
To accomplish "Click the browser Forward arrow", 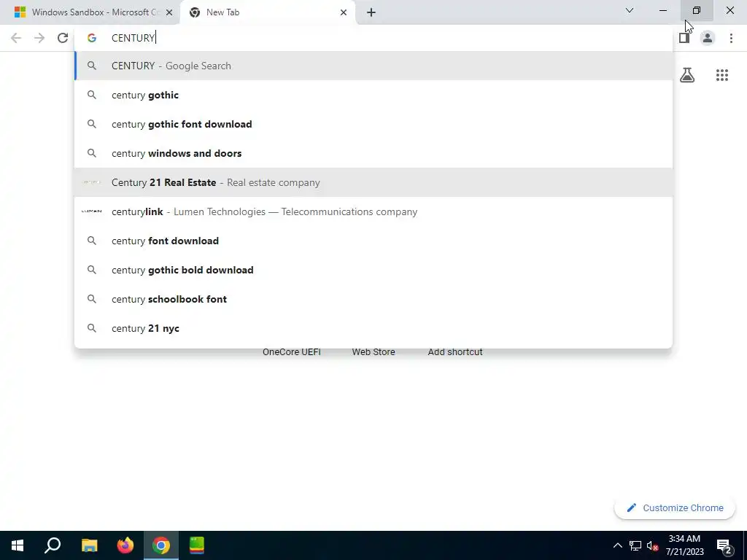I will pos(39,38).
